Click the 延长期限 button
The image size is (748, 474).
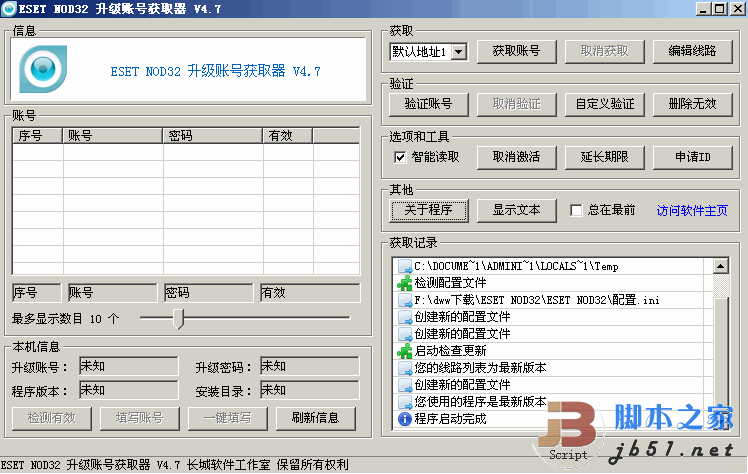click(x=605, y=157)
